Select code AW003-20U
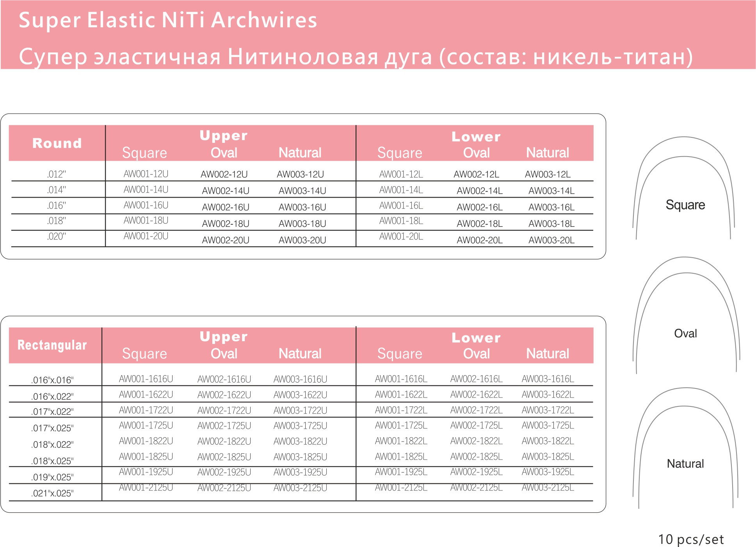 [x=302, y=240]
